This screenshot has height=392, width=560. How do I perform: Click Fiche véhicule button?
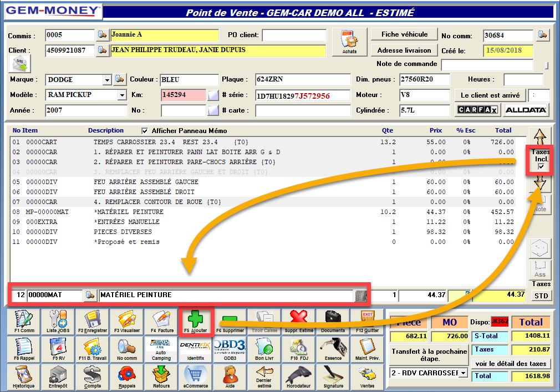(x=404, y=34)
